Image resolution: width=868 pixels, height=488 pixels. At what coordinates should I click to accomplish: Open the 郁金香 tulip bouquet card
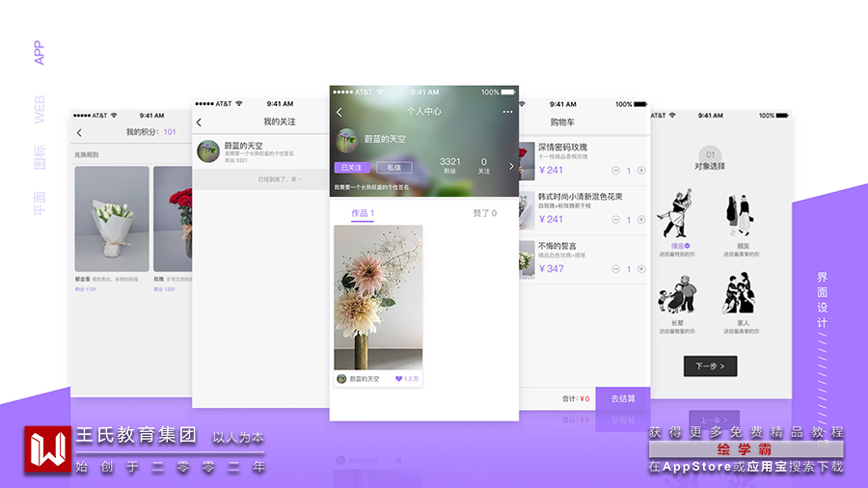(x=112, y=219)
